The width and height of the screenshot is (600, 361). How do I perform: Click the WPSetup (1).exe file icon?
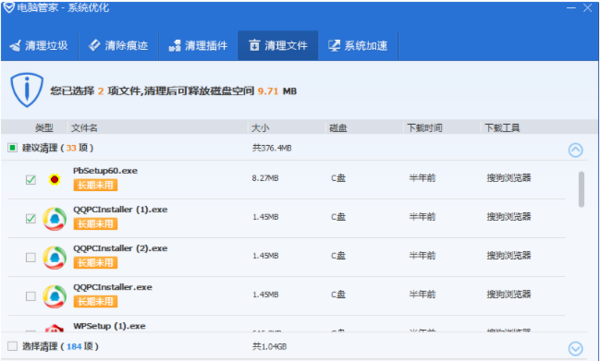(54, 328)
